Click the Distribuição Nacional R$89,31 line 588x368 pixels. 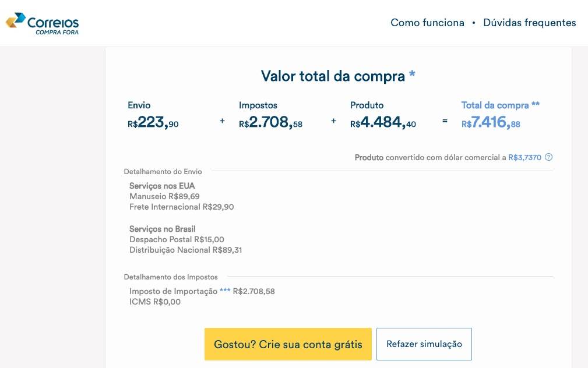(x=185, y=250)
